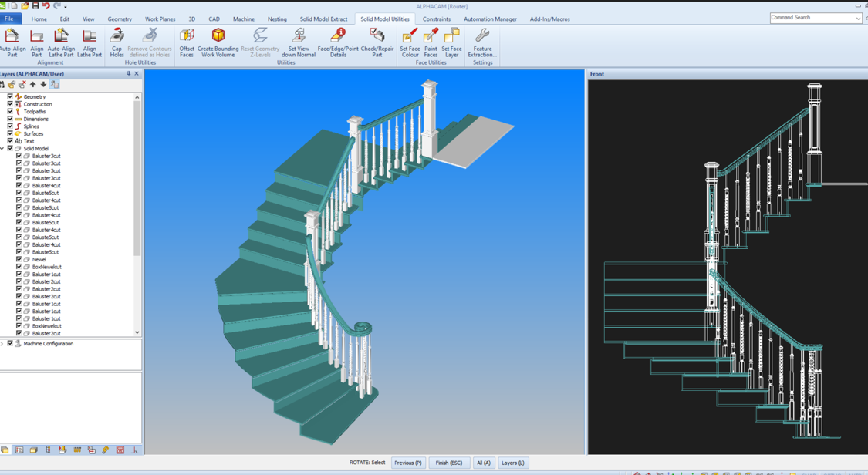Open the Command Search dropdown arrow
The image size is (868, 475).
[x=858, y=19]
